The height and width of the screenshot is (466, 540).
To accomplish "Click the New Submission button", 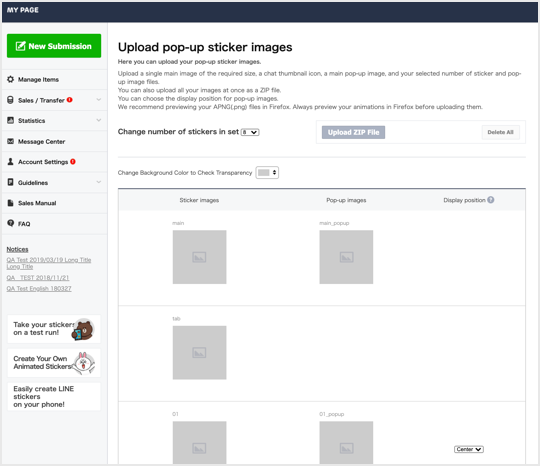I will 54,46.
